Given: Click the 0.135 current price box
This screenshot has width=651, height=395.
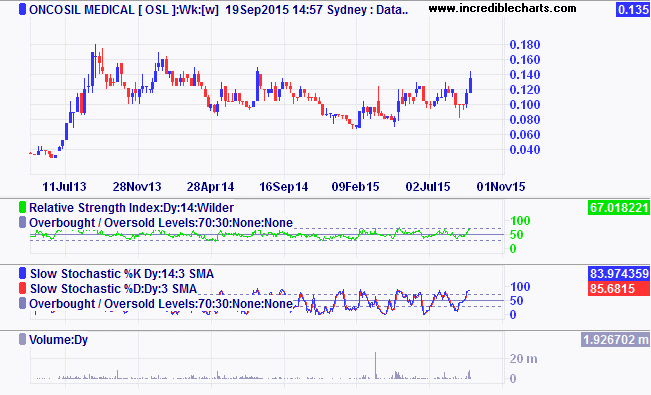Looking at the screenshot, I should (633, 10).
